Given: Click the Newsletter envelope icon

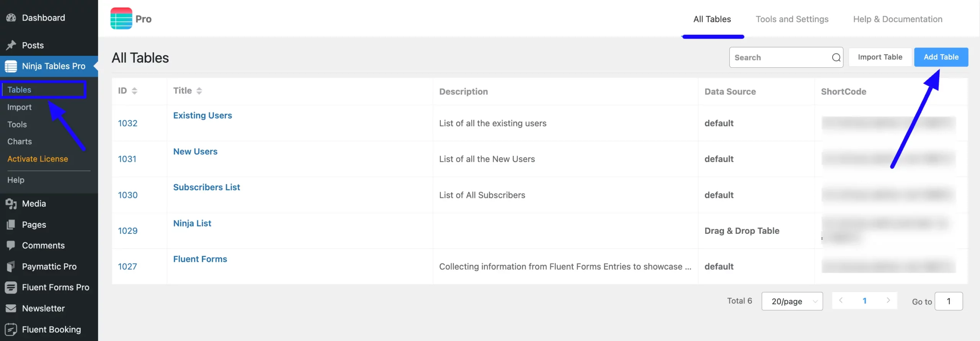Looking at the screenshot, I should pyautogui.click(x=11, y=308).
